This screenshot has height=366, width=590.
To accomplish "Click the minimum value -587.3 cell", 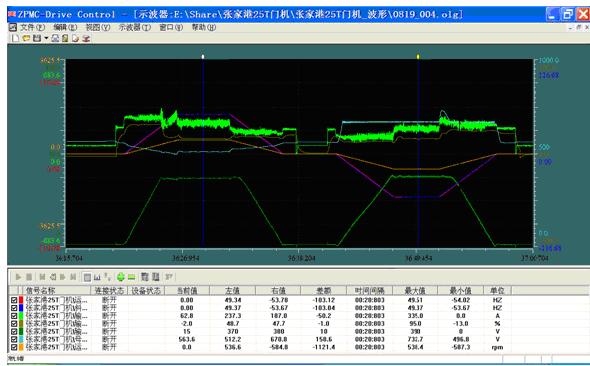I will (x=461, y=347).
